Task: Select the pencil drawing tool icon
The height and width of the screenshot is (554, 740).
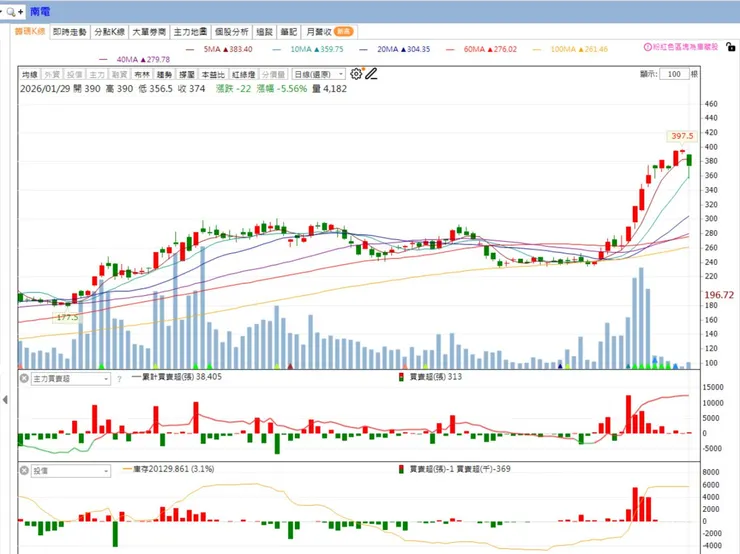Action: pos(371,74)
